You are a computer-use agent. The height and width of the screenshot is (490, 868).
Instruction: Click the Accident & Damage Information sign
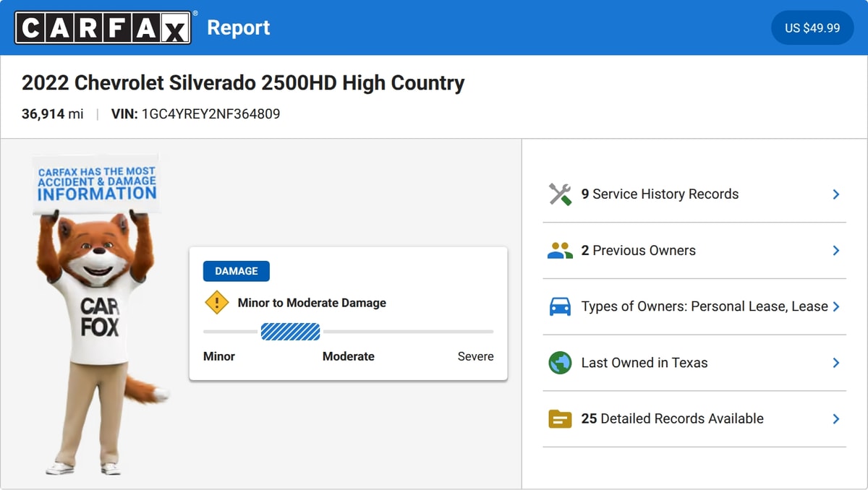pyautogui.click(x=96, y=184)
